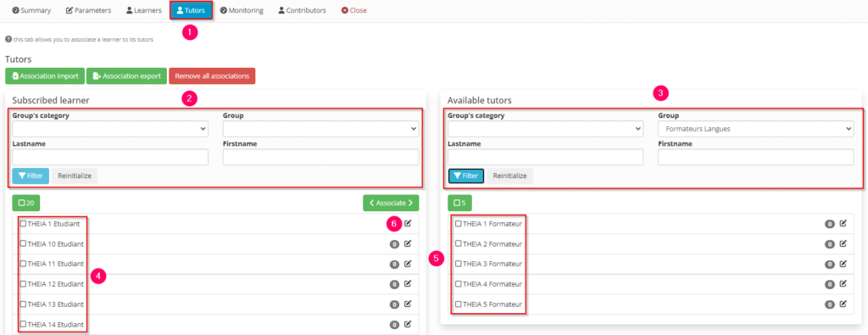Screen dimensions: 868x335
Task: Click count badge for THEIA 4 Formateur
Action: (x=829, y=285)
